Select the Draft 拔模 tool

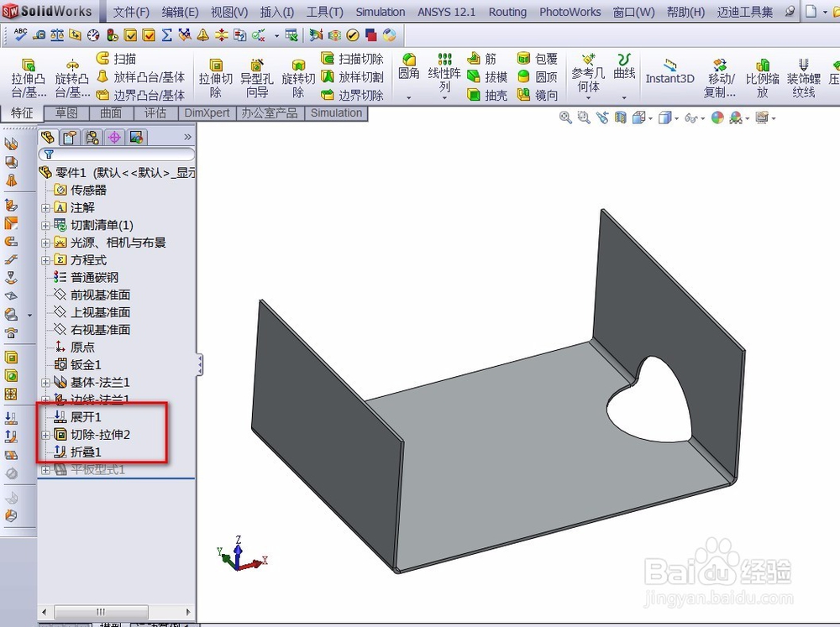click(x=487, y=76)
